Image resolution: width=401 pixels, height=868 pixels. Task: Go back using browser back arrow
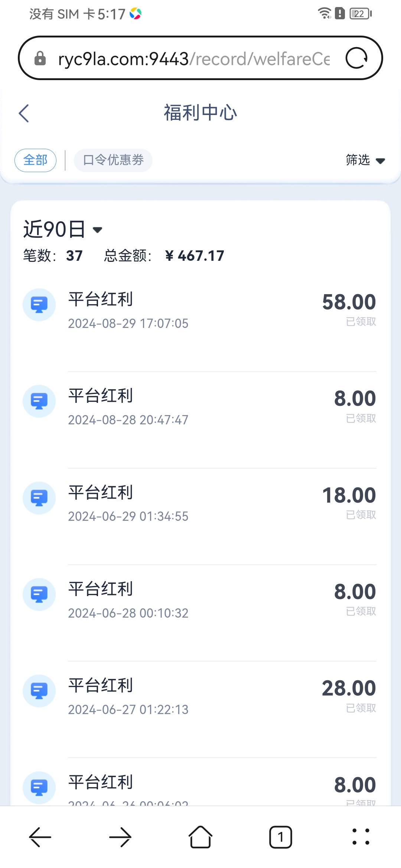[x=40, y=837]
